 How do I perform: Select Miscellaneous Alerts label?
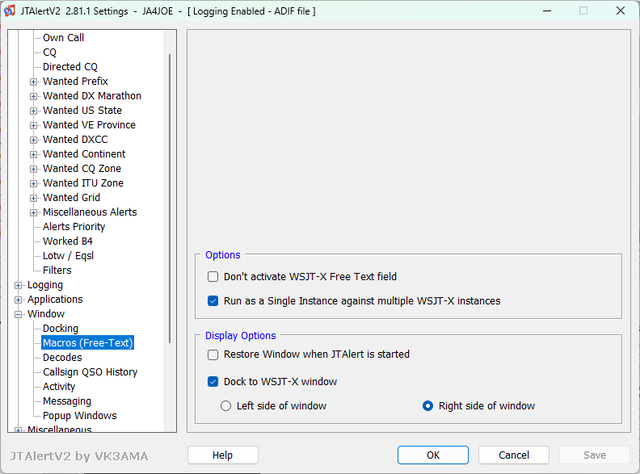(90, 212)
